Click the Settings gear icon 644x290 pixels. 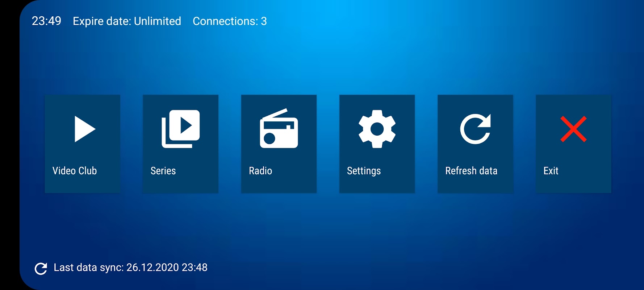click(x=377, y=129)
